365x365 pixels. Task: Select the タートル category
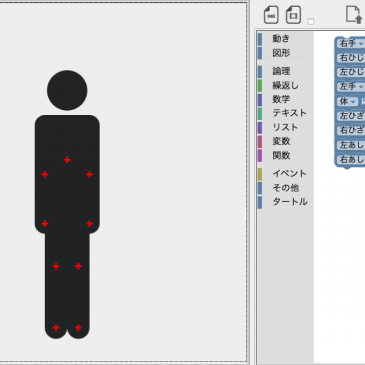[x=285, y=202]
